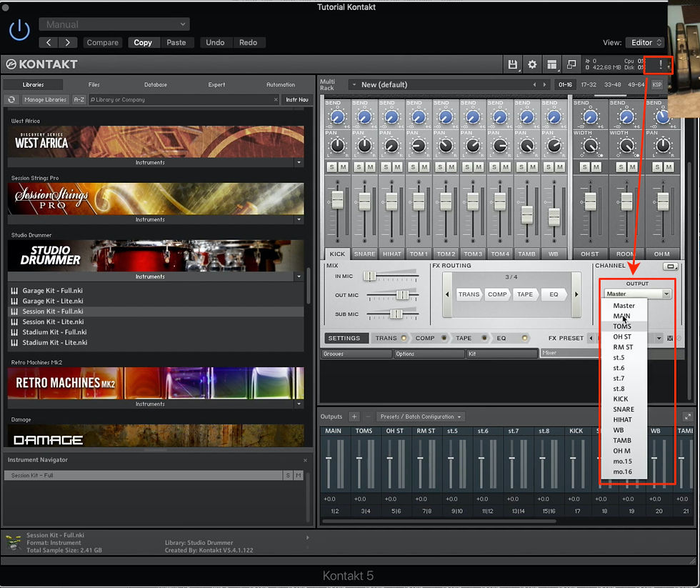Maximize the outputs section icon

coord(687,417)
